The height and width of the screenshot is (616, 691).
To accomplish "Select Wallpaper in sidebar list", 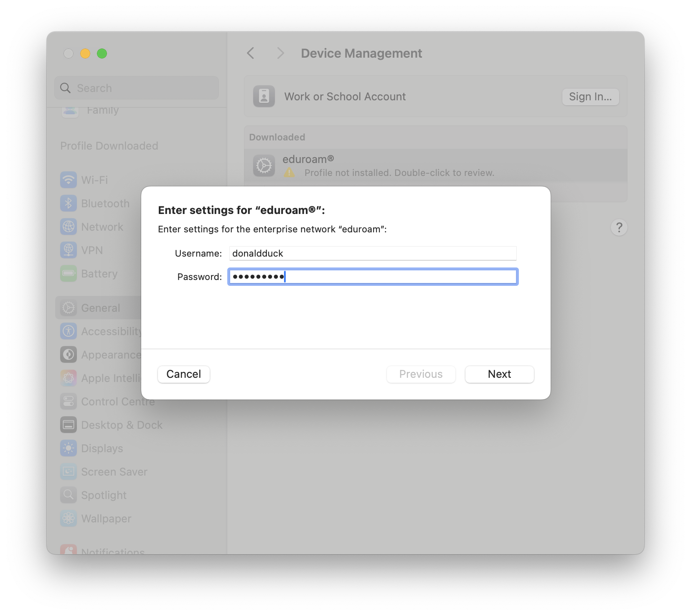I will (106, 519).
